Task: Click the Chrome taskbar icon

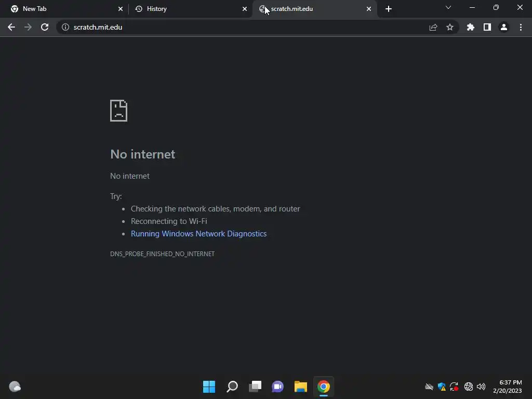Action: pos(324,387)
